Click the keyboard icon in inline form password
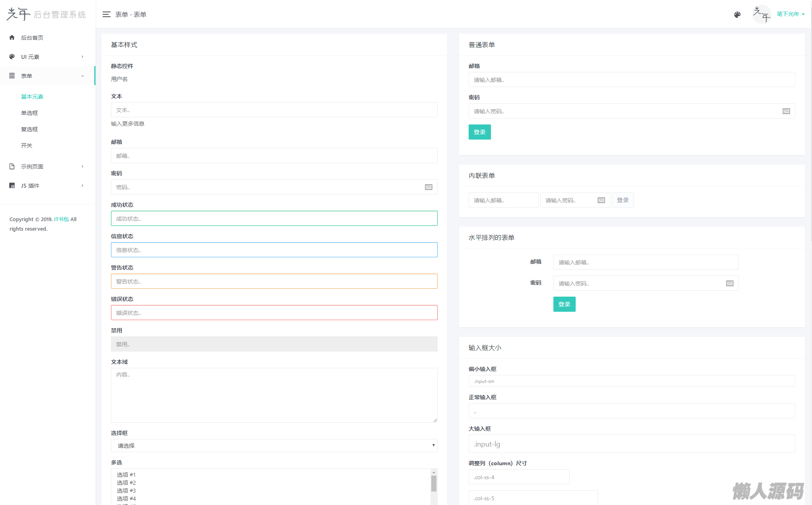Image resolution: width=812 pixels, height=505 pixels. click(601, 200)
